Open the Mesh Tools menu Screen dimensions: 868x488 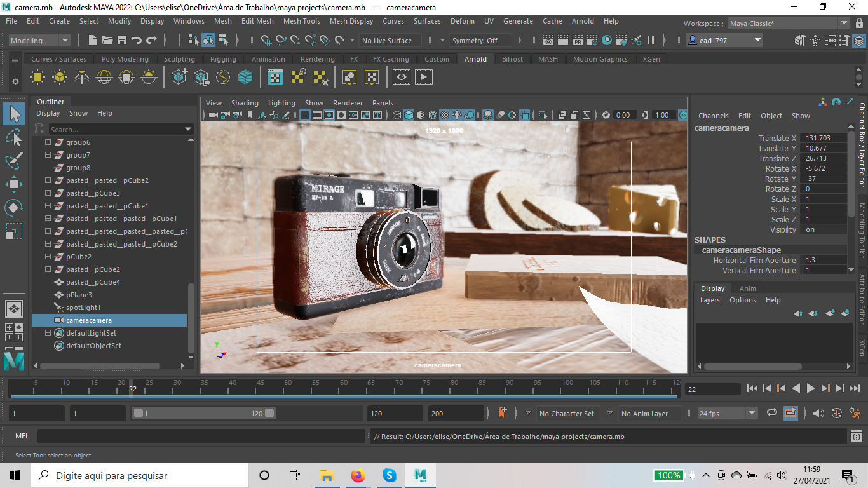pos(302,21)
